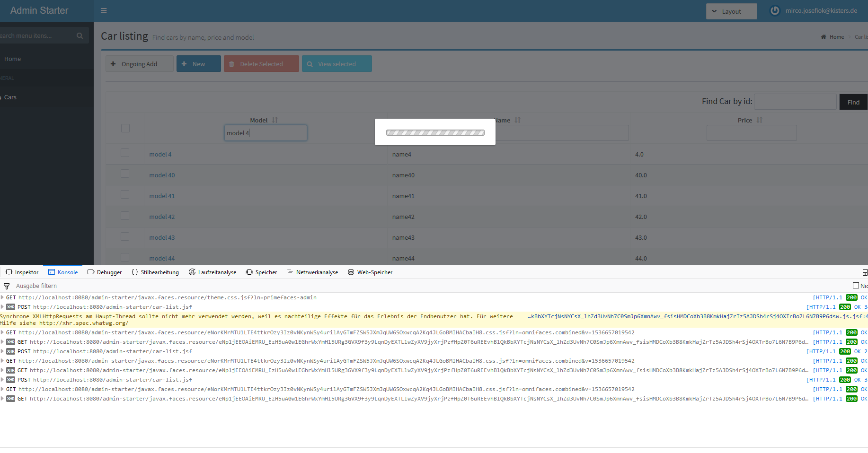Image resolution: width=868 pixels, height=453 pixels.
Task: Switch to the Web-Speicher devtools tab
Action: click(x=370, y=272)
